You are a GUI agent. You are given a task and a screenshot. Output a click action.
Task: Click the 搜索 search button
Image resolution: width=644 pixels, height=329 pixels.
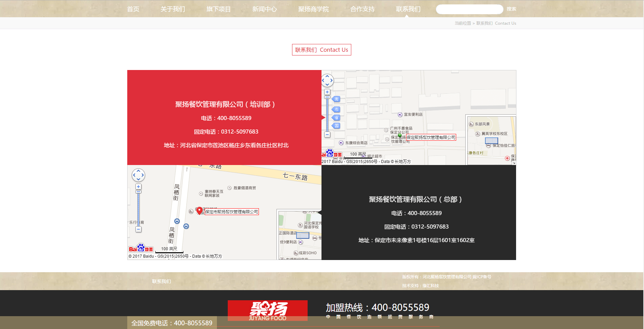[511, 9]
